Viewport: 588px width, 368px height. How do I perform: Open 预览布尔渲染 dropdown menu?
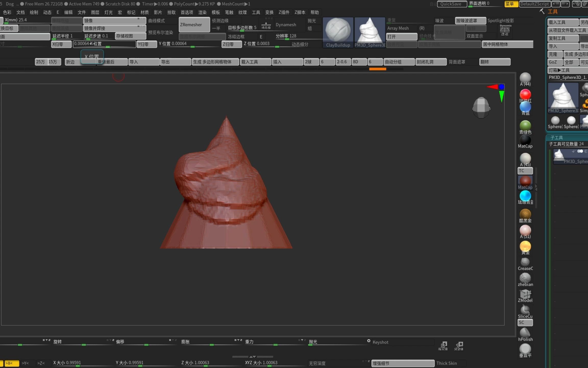[162, 32]
